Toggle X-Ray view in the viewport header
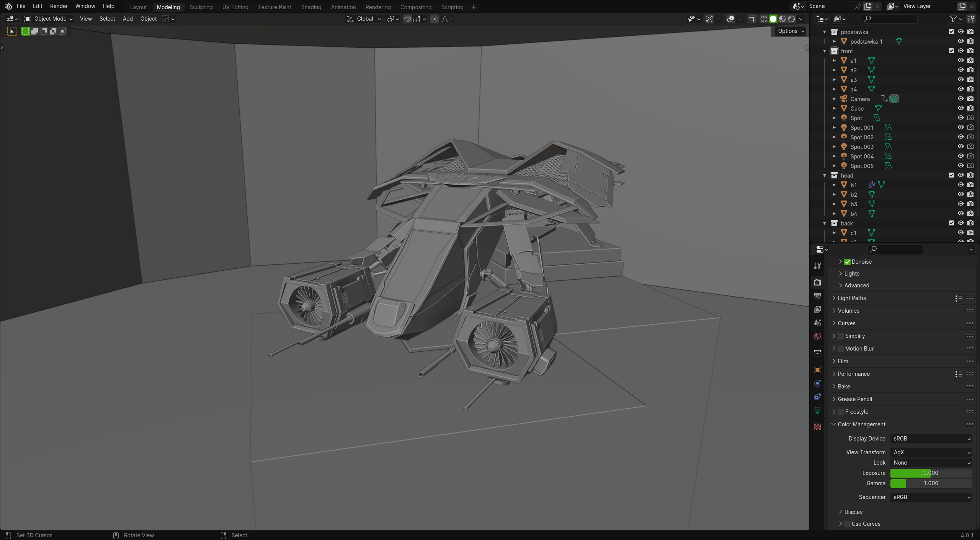Screen dimensions: 980x540 (752, 19)
